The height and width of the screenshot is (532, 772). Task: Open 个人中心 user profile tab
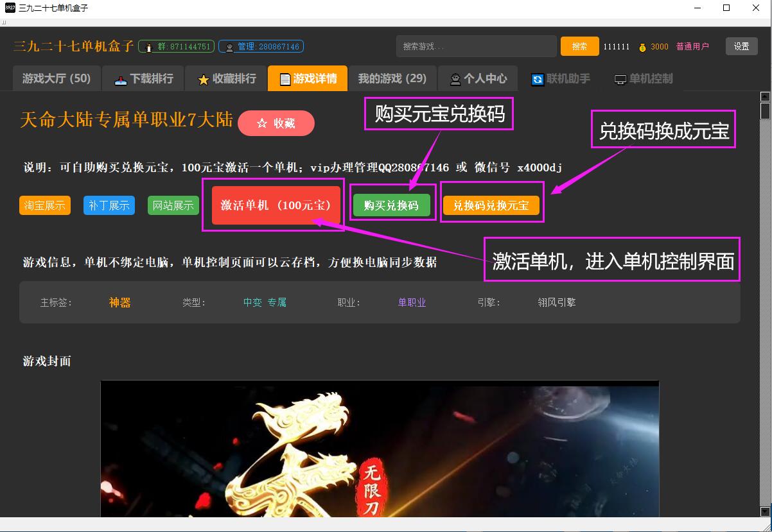point(478,79)
